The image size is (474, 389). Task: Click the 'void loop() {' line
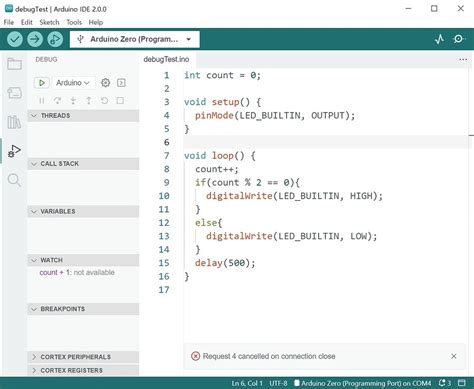220,156
